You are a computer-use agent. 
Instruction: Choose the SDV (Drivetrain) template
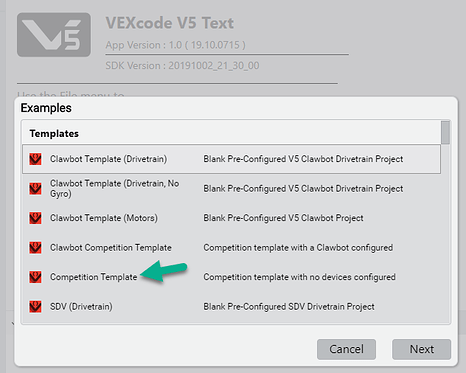pos(231,307)
